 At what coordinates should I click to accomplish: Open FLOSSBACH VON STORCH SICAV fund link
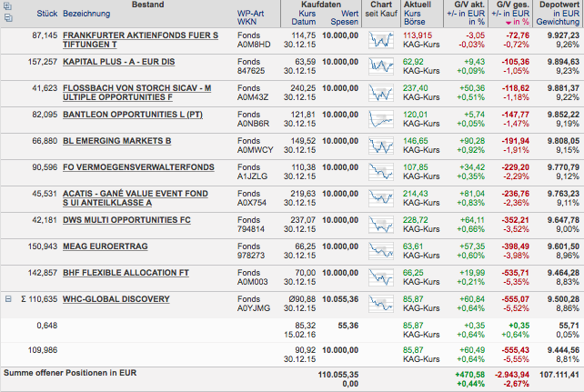[x=137, y=93]
